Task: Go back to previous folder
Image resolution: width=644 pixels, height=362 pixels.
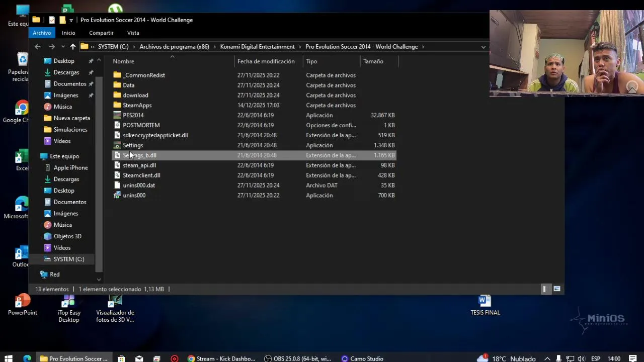Action: [x=38, y=47]
